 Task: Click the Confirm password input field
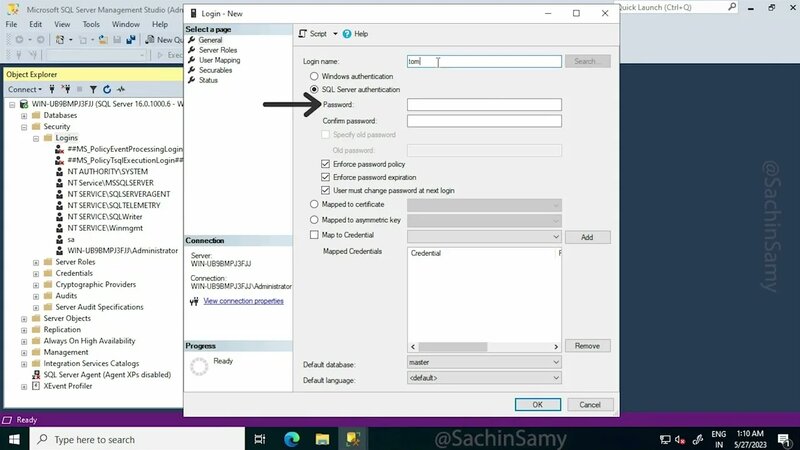(x=484, y=121)
